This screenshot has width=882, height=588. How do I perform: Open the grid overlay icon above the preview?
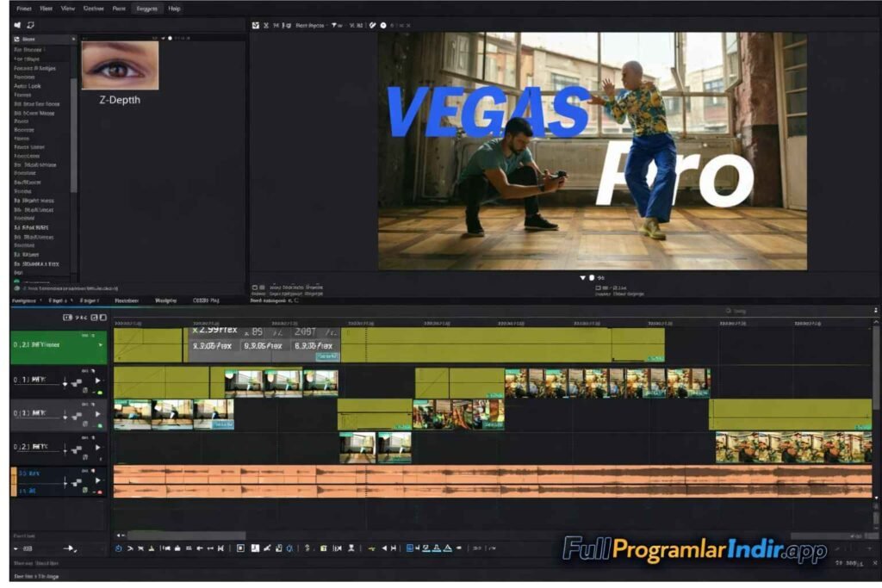coord(255,26)
